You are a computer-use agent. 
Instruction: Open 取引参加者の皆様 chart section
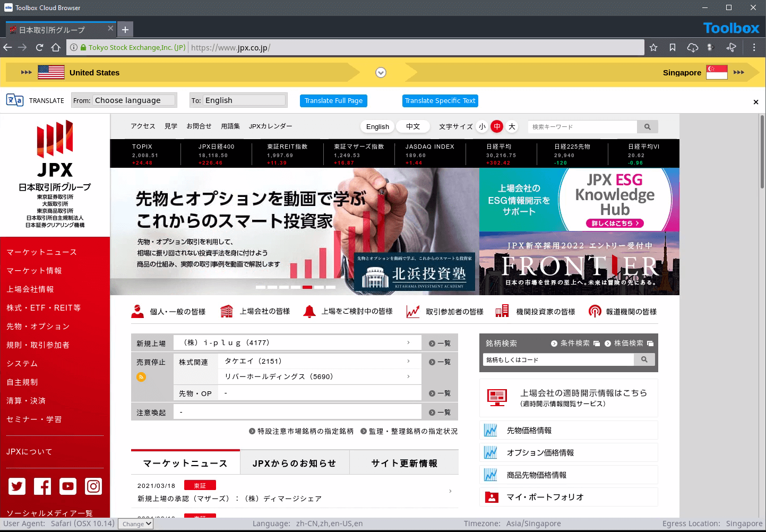(x=444, y=312)
